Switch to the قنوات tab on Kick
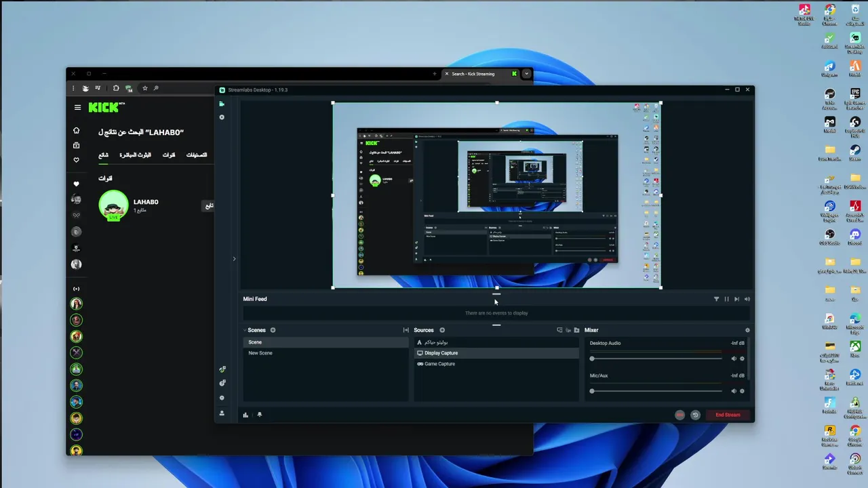Image resolution: width=868 pixels, height=488 pixels. pyautogui.click(x=169, y=155)
